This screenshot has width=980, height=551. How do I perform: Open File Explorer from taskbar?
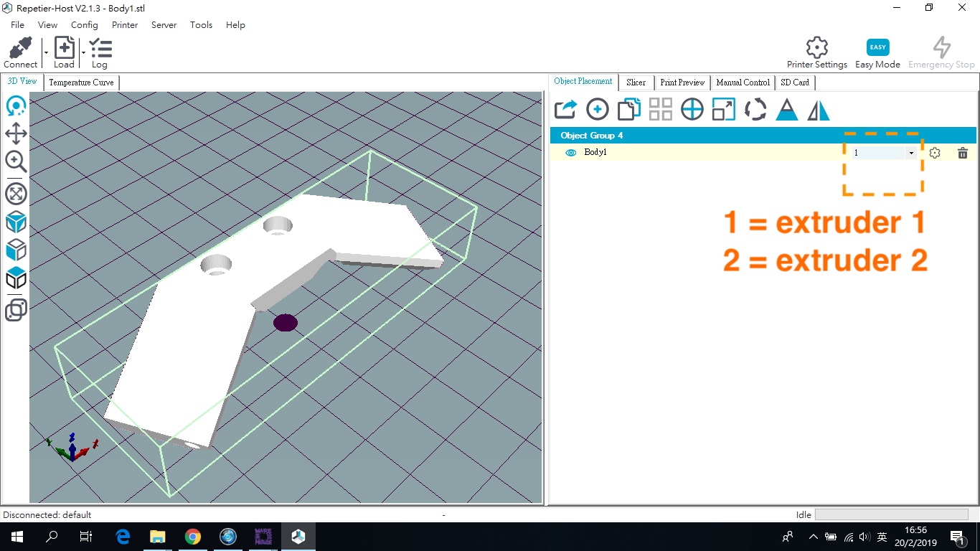[158, 537]
